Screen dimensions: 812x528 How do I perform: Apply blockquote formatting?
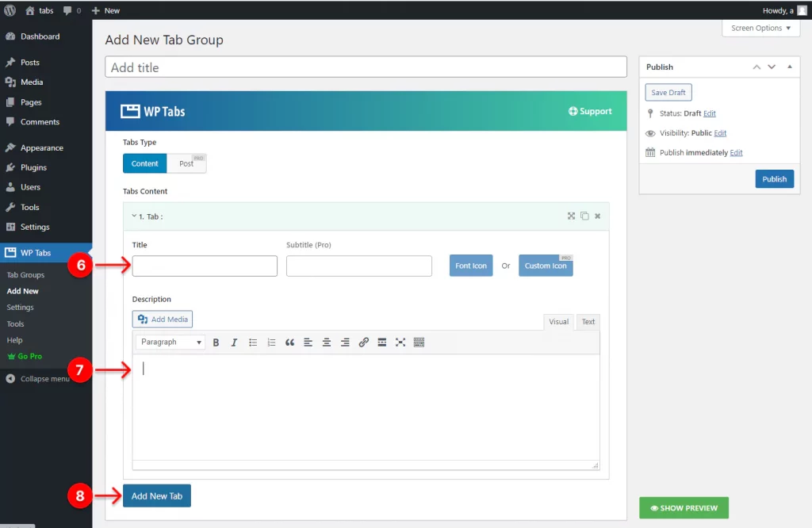289,342
